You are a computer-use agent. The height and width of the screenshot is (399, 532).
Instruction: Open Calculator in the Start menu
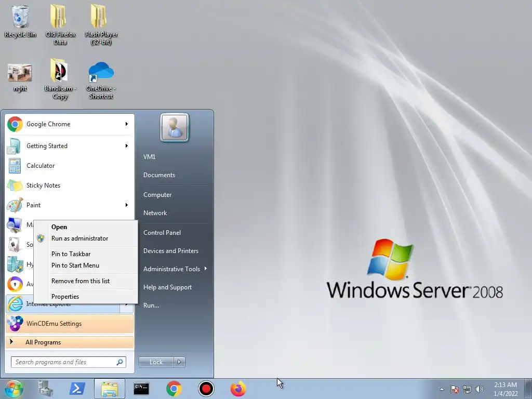[70, 166]
